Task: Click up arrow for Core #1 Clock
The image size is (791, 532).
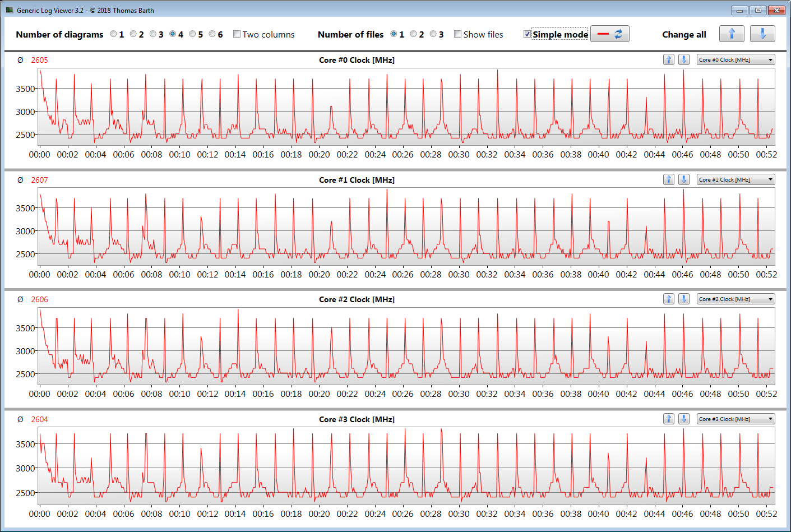Action: (668, 180)
